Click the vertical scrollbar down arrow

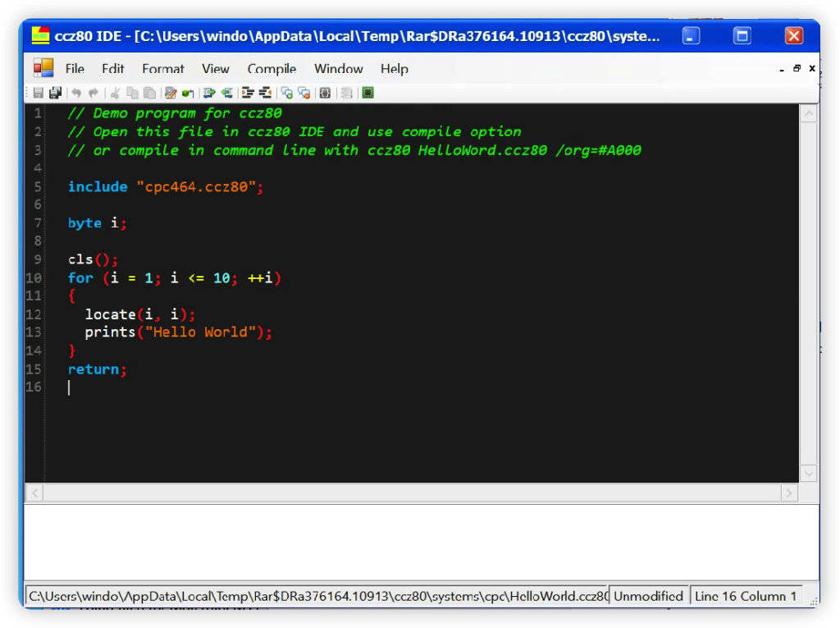[809, 473]
